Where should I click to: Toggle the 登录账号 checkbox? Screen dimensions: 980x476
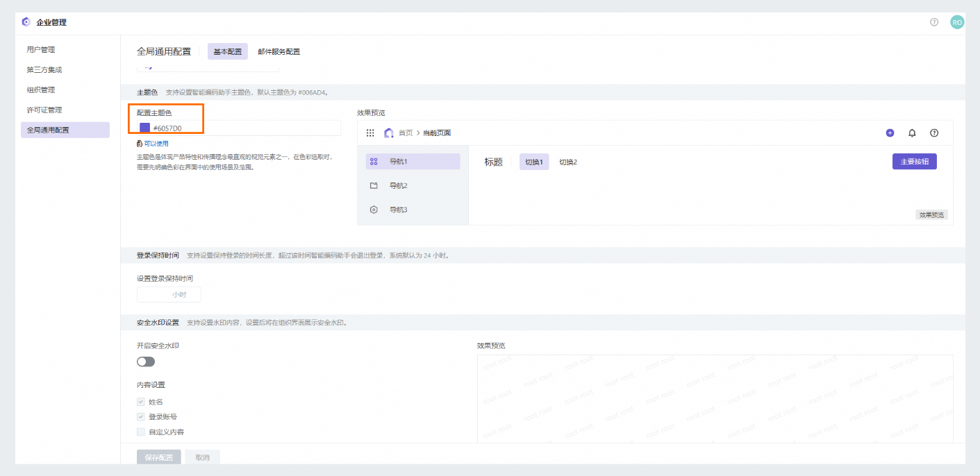point(141,417)
